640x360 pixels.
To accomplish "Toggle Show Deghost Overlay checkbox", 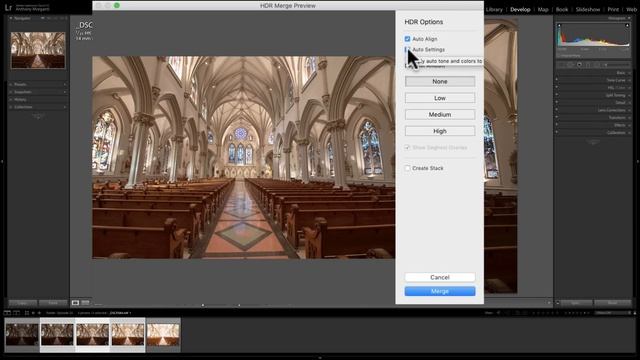I will (x=407, y=147).
